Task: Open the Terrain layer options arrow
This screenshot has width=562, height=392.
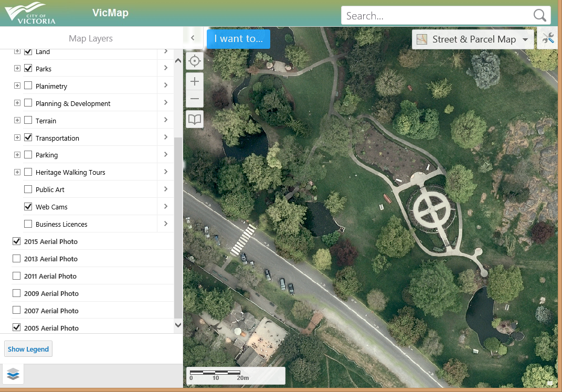Action: click(166, 120)
